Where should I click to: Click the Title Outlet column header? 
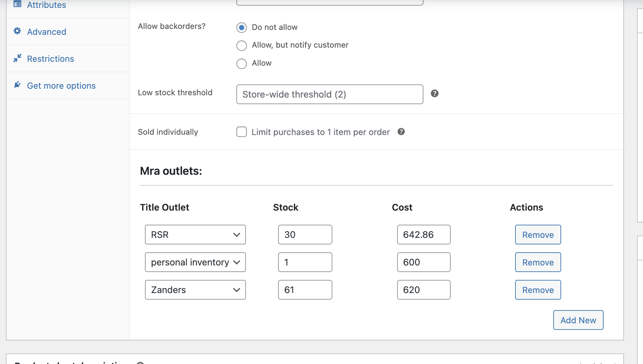tap(164, 207)
